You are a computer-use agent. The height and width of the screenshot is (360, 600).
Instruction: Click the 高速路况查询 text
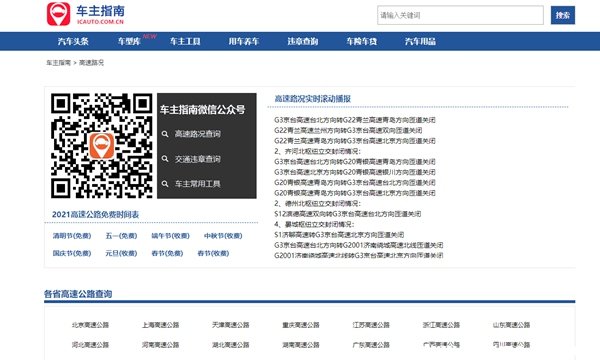click(197, 134)
